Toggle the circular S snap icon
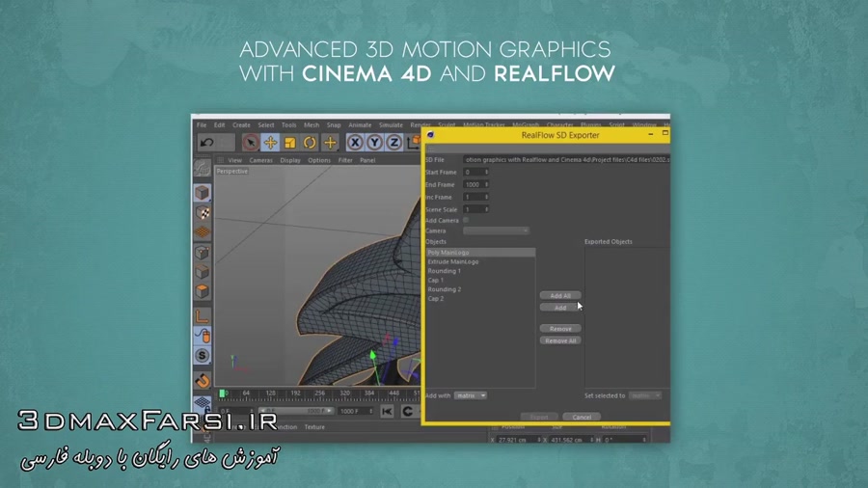868x488 pixels. tap(203, 355)
